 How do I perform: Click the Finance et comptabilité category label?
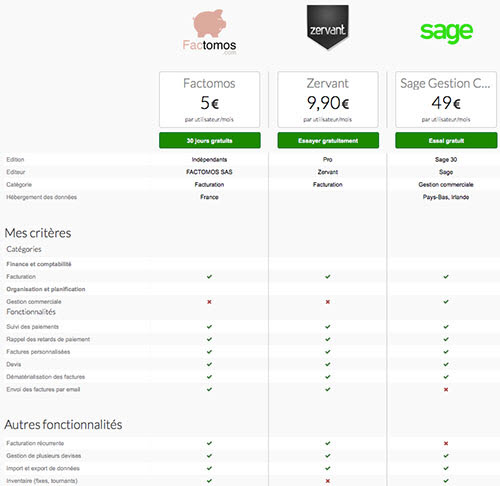(x=39, y=264)
